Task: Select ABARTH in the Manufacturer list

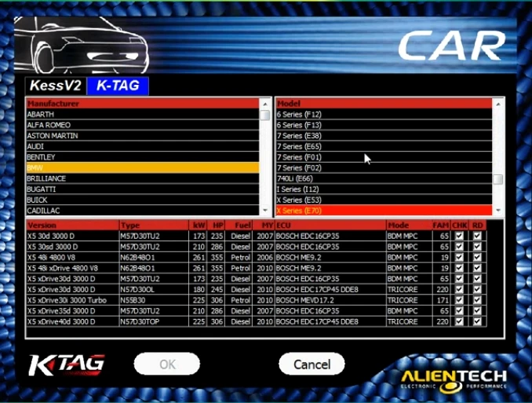Action: (143, 114)
